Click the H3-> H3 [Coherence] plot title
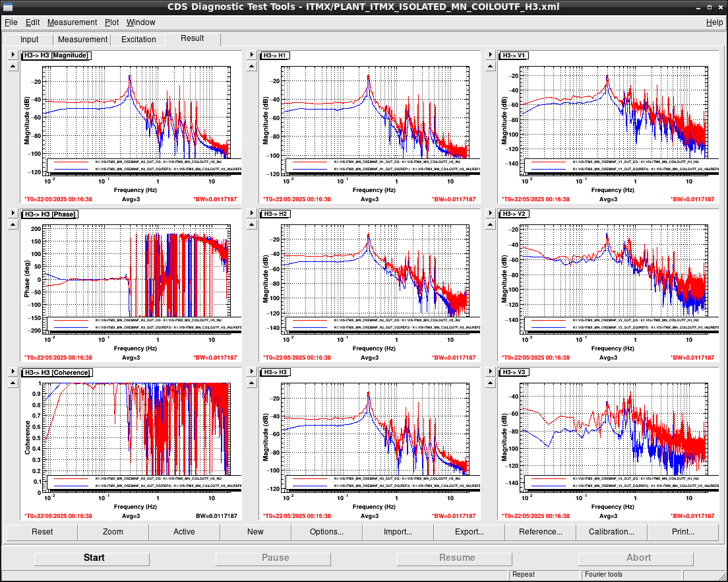This screenshot has width=728, height=582. [57, 373]
